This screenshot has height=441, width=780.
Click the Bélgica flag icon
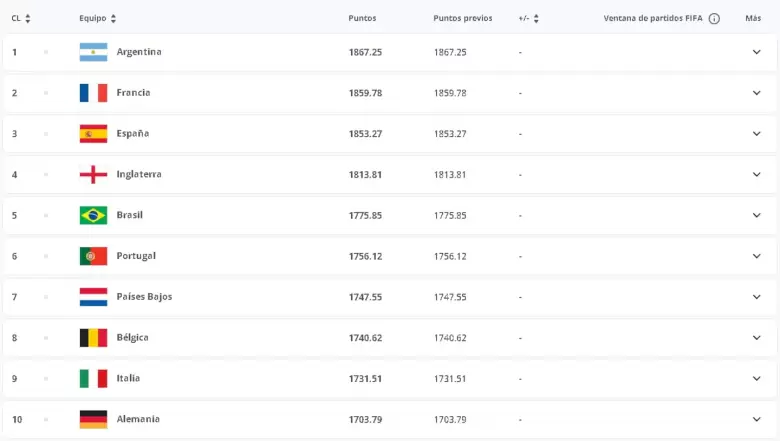coord(94,338)
